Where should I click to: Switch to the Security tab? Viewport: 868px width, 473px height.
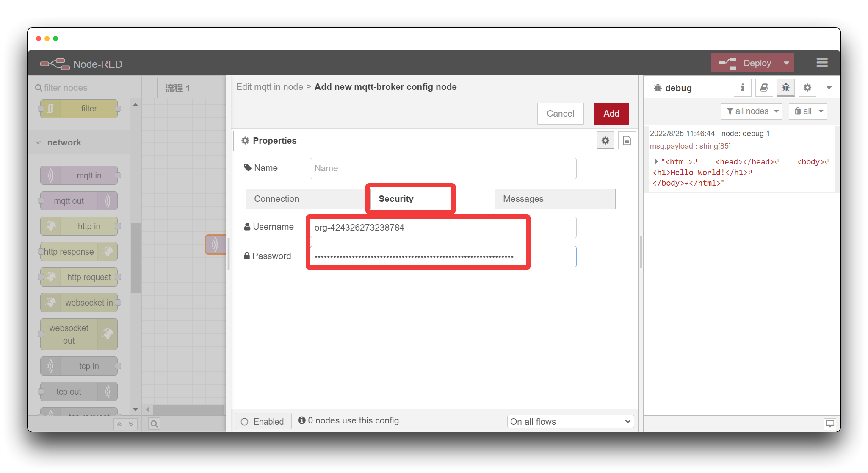tap(430, 199)
